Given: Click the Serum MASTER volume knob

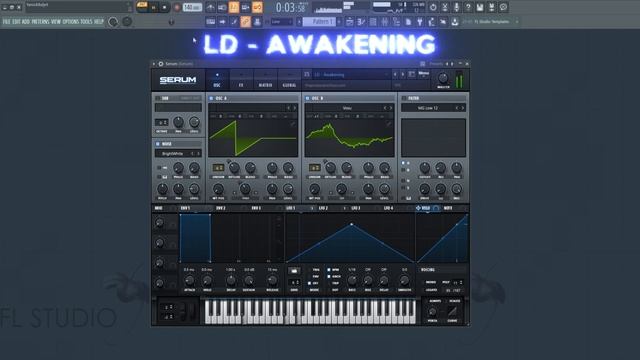Looking at the screenshot, I should point(443,78).
